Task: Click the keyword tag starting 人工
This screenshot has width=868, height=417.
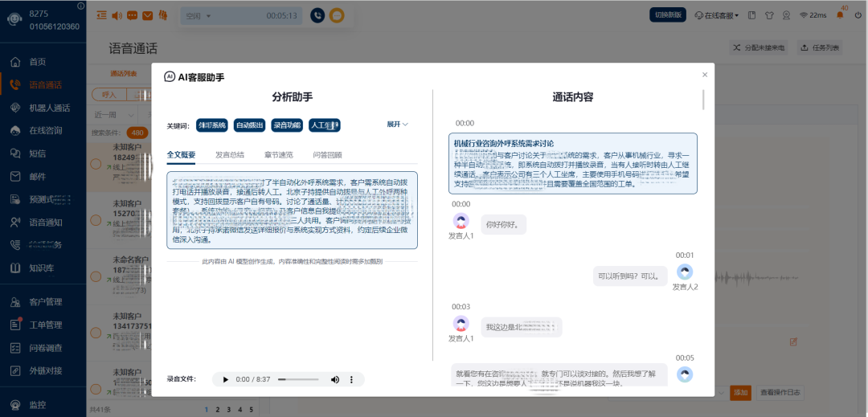Action: tap(325, 125)
